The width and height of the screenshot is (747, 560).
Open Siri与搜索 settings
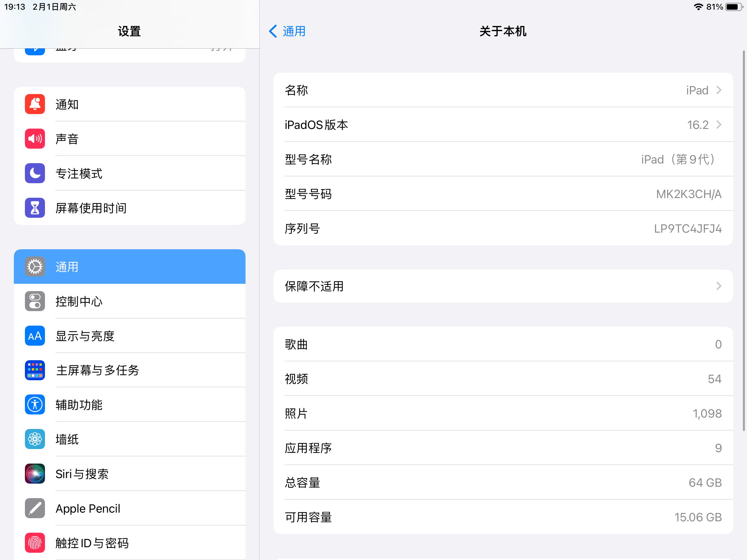pos(130,474)
